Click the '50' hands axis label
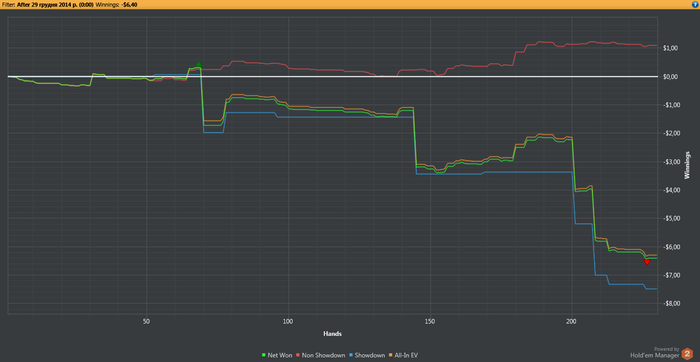This screenshot has height=362, width=700. point(146,321)
